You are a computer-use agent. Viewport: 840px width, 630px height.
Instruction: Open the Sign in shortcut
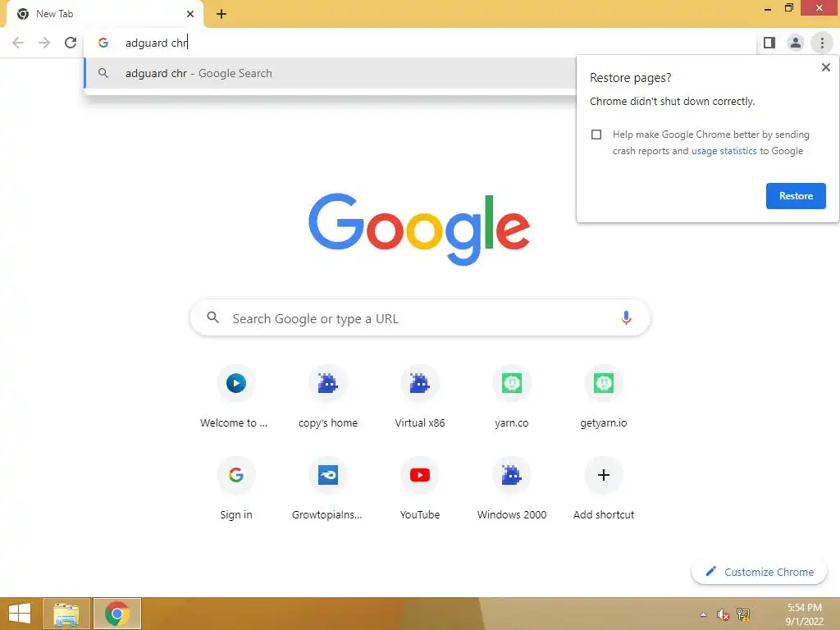pos(235,489)
